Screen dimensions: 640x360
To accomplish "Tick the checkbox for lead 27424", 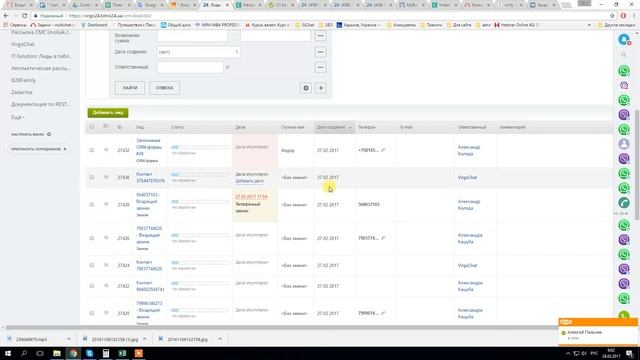I will click(x=91, y=265).
